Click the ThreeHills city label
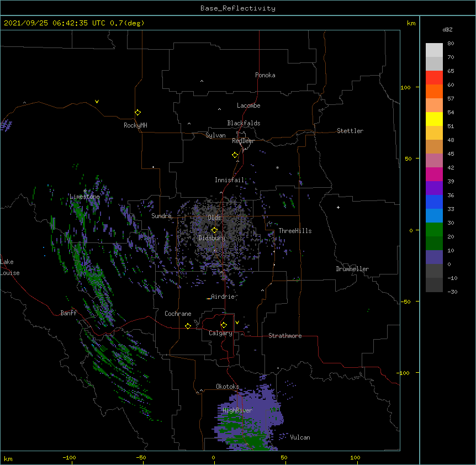 [x=295, y=231]
